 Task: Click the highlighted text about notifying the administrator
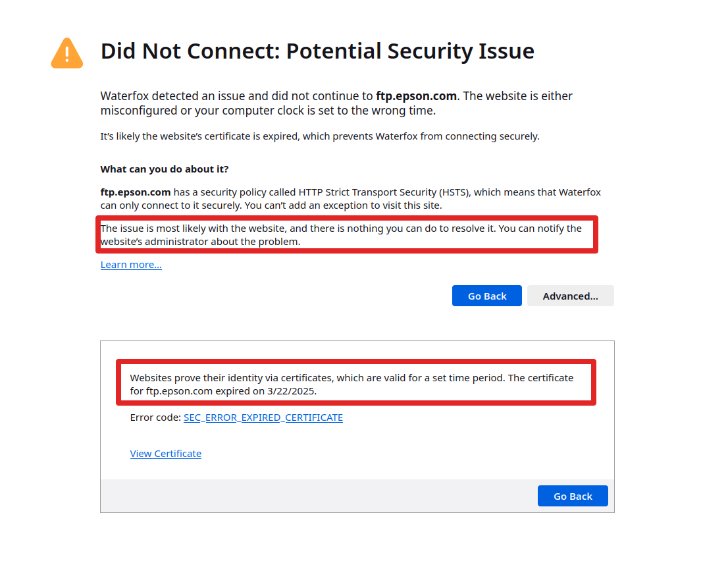(x=341, y=235)
